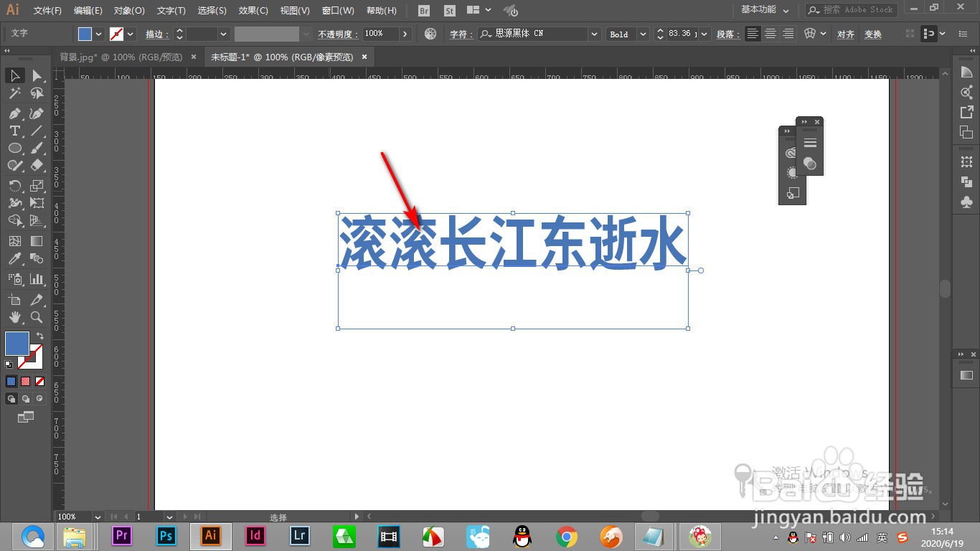Open the Bridge (Br) launcher
This screenshot has height=551, width=980.
pos(424,11)
